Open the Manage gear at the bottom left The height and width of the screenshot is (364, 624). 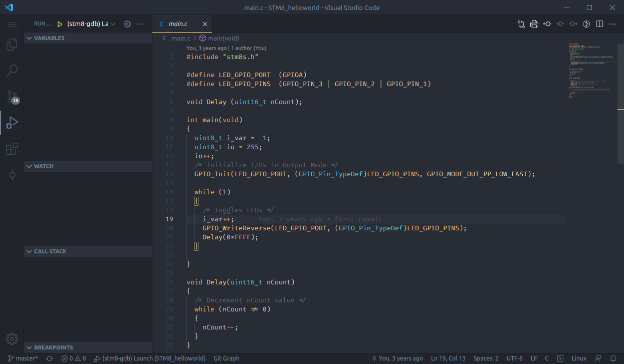[x=12, y=338]
